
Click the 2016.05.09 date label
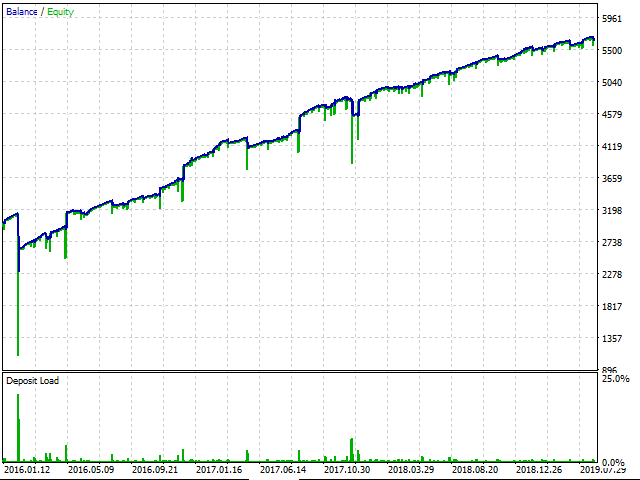91,470
